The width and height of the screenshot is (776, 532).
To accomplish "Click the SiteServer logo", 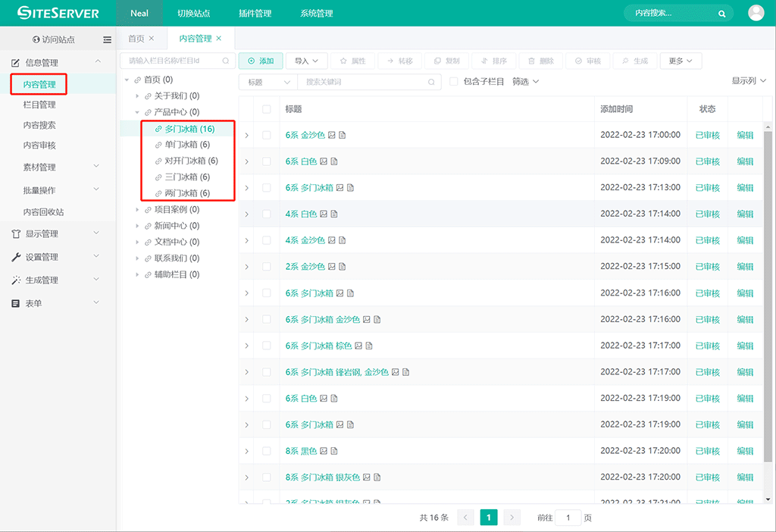I will 58,13.
